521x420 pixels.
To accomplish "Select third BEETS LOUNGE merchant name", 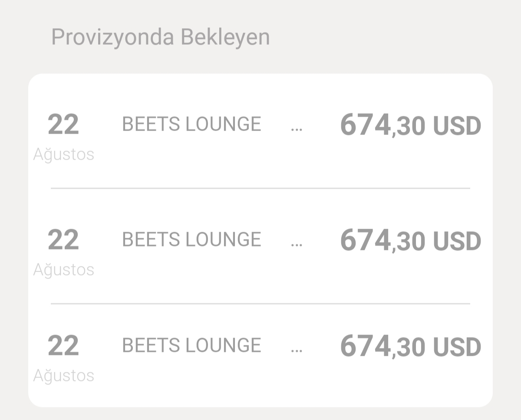I will [x=191, y=345].
